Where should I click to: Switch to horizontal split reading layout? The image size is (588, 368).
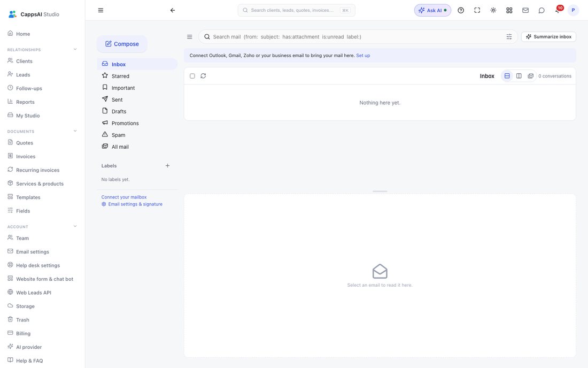tap(507, 76)
